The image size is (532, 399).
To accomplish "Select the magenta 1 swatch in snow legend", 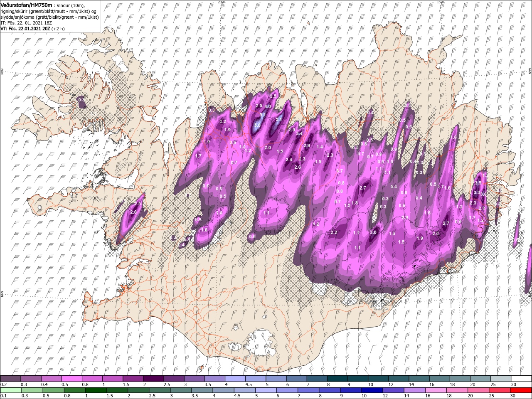I will 113,379.
